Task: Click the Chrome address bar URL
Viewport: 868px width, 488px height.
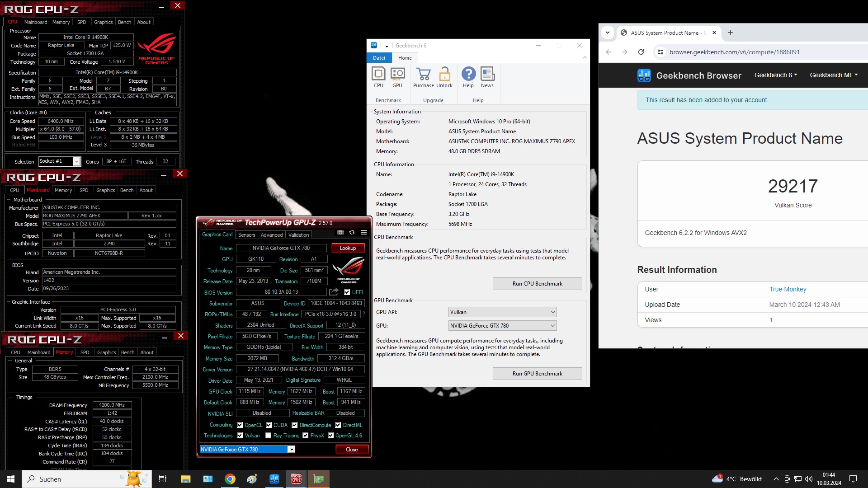Action: click(734, 52)
